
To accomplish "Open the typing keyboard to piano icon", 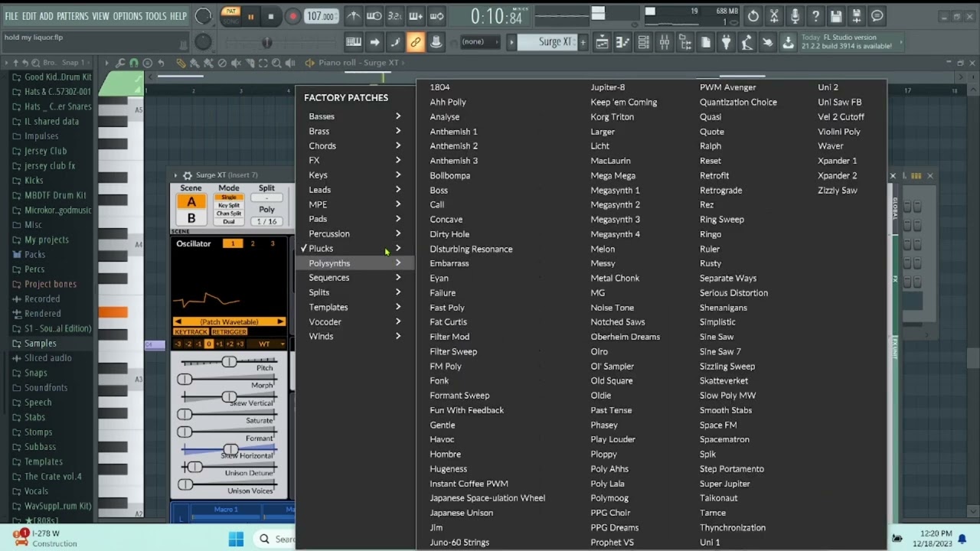I will coord(354,42).
